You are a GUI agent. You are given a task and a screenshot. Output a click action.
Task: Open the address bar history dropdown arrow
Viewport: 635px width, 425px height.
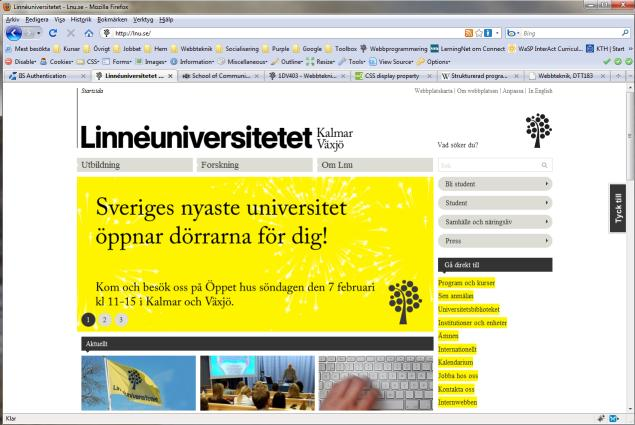(497, 33)
